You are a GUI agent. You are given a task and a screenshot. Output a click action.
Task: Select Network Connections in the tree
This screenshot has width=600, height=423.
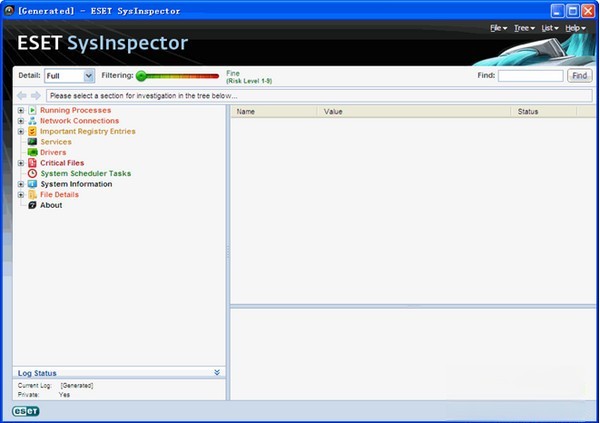click(x=80, y=121)
